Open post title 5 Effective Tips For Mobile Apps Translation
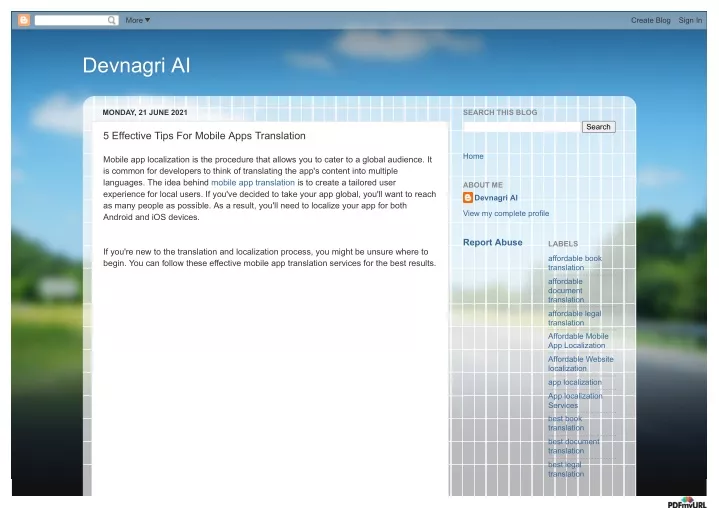The width and height of the screenshot is (719, 508). pyautogui.click(x=204, y=136)
